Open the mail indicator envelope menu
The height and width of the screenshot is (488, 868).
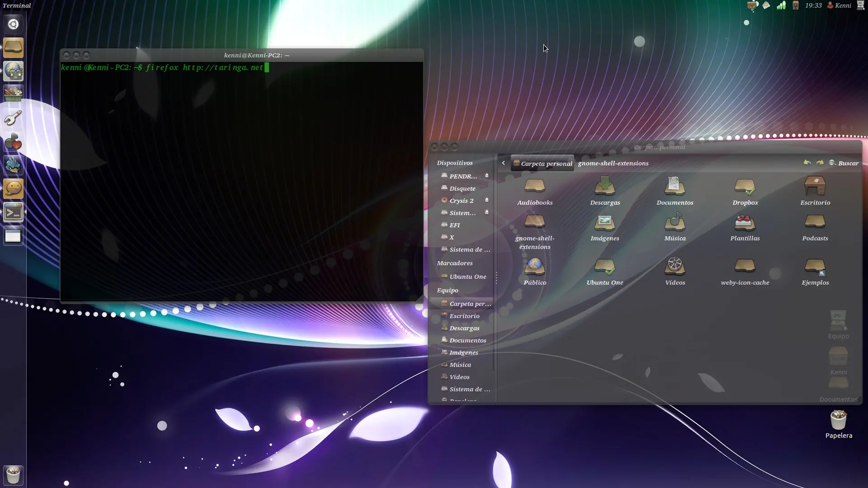(x=767, y=5)
